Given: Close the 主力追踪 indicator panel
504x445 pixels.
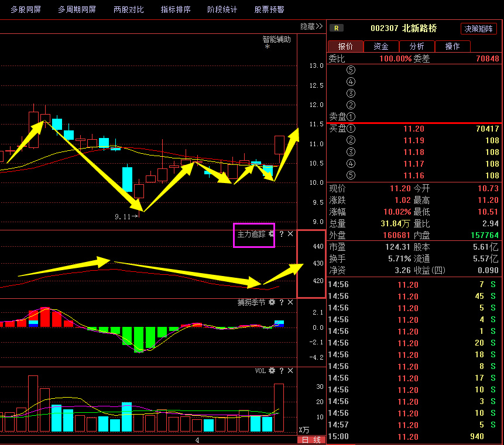Looking at the screenshot, I should click(x=290, y=234).
